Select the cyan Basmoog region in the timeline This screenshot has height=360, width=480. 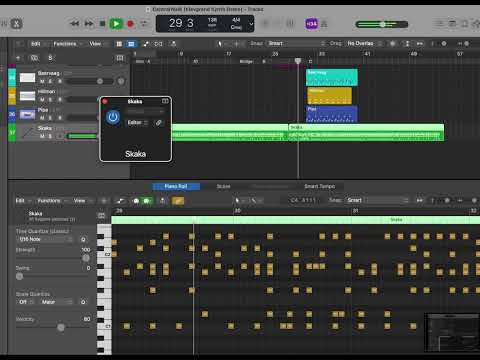pyautogui.click(x=332, y=77)
